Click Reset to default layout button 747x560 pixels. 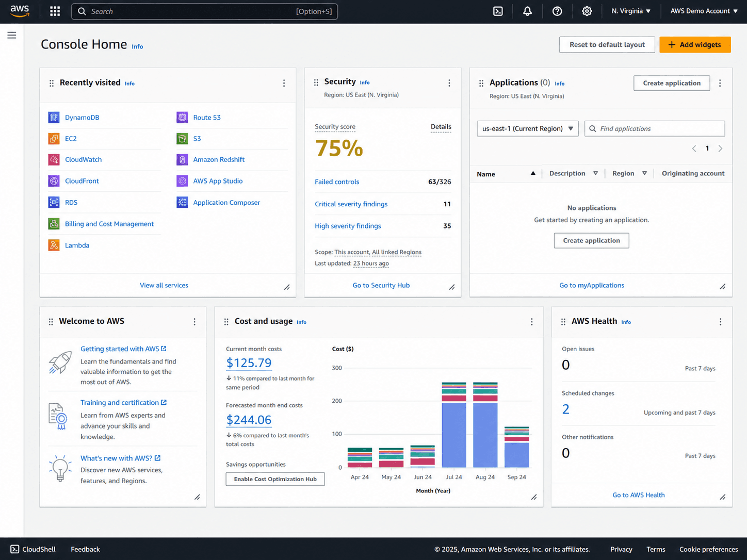607,45
